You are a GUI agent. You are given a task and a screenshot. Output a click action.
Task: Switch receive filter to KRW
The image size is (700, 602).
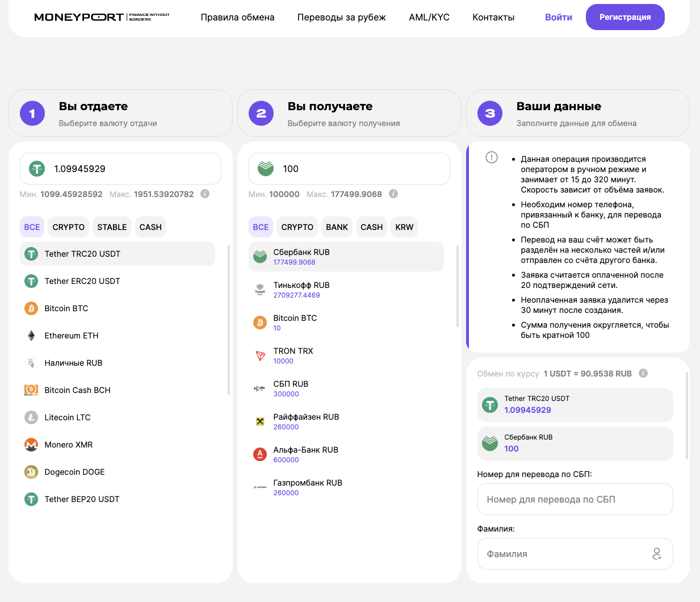404,227
